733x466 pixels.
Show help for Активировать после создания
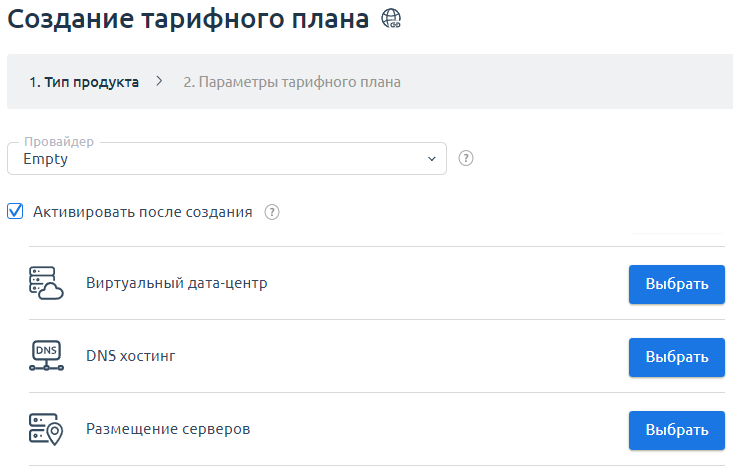272,212
